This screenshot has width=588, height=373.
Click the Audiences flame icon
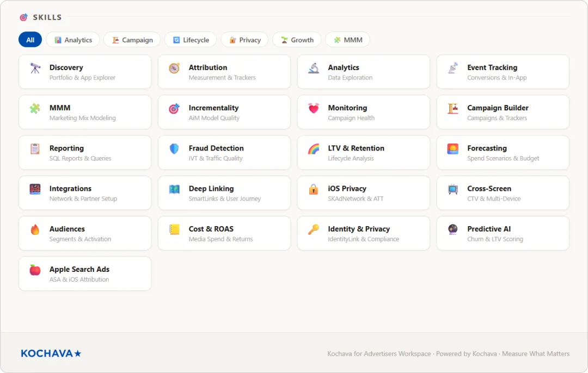pos(35,229)
